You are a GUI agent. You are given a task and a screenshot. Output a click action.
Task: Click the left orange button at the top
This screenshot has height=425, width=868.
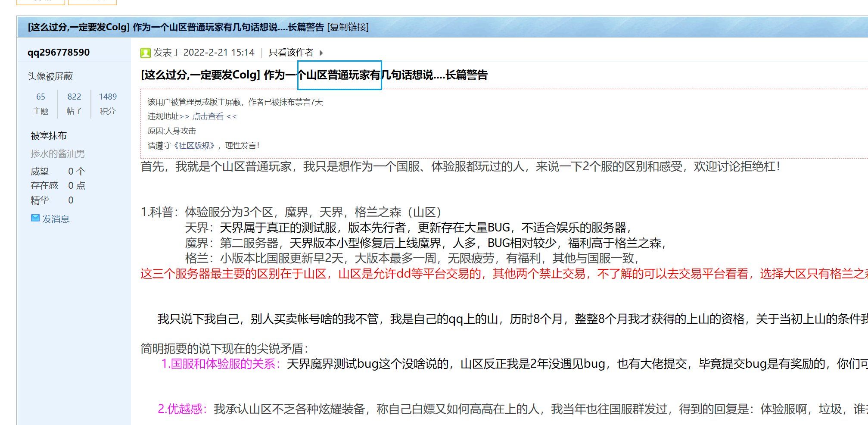(x=40, y=2)
